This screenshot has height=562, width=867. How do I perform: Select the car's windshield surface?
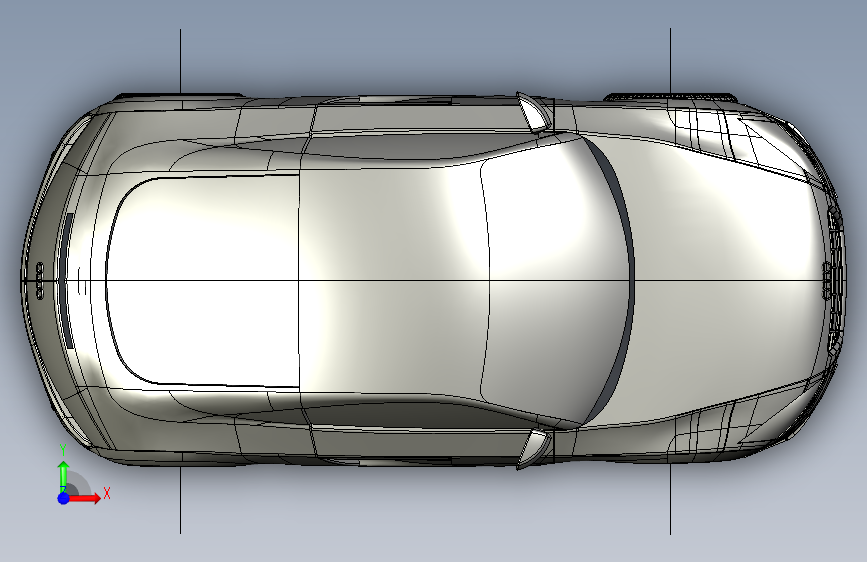click(x=556, y=280)
